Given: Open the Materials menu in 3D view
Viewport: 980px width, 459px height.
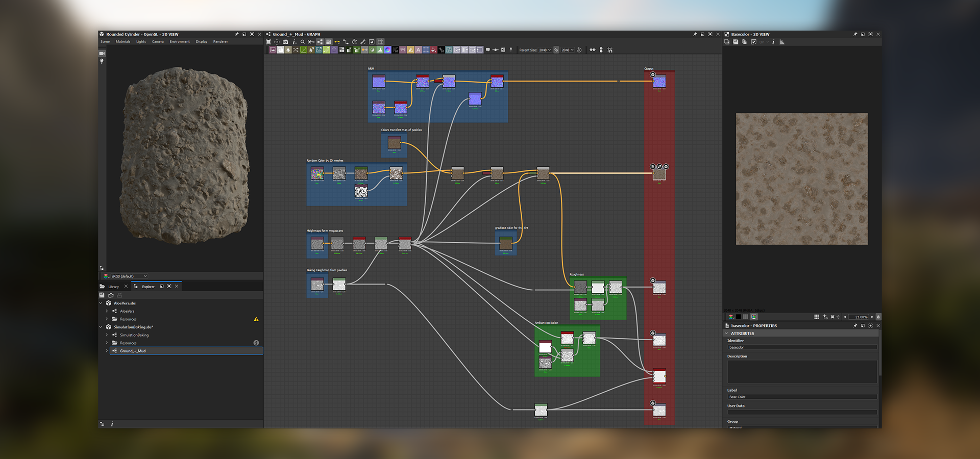Looking at the screenshot, I should [122, 42].
